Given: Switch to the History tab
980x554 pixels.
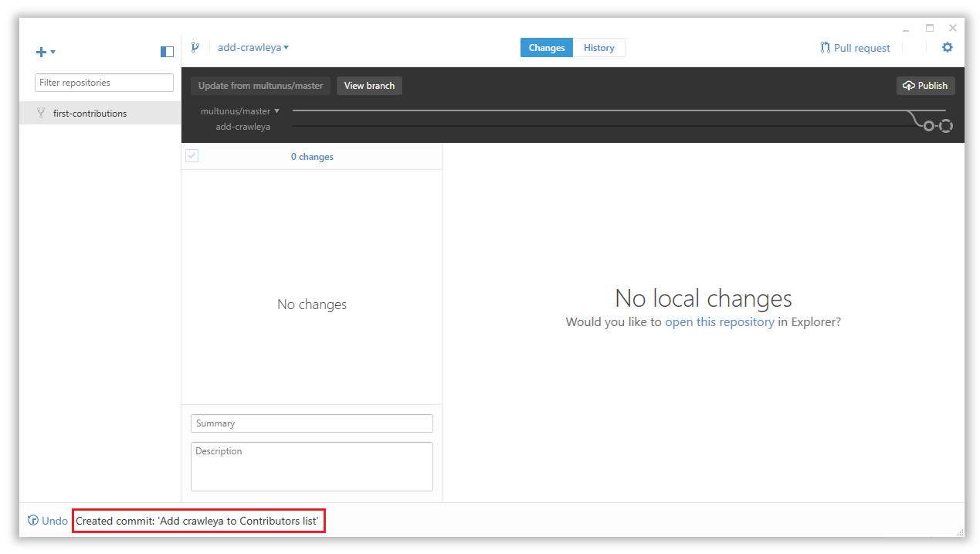Looking at the screenshot, I should (x=599, y=48).
